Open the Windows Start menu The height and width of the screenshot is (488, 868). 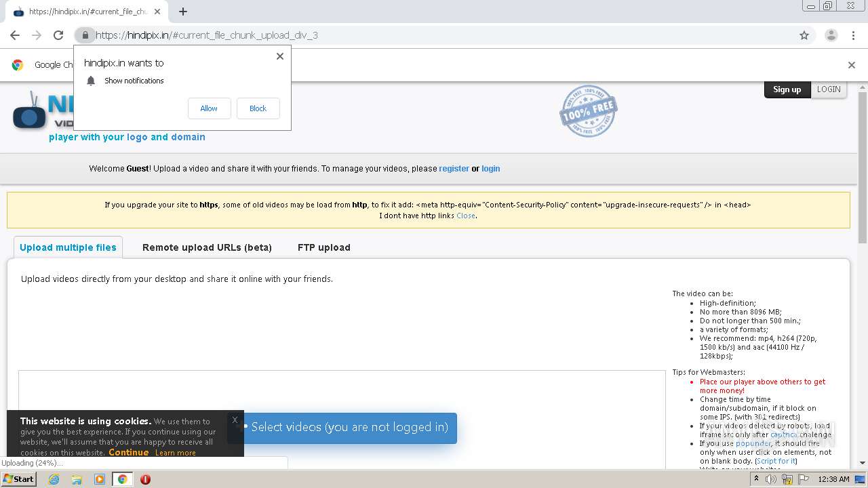(19, 479)
